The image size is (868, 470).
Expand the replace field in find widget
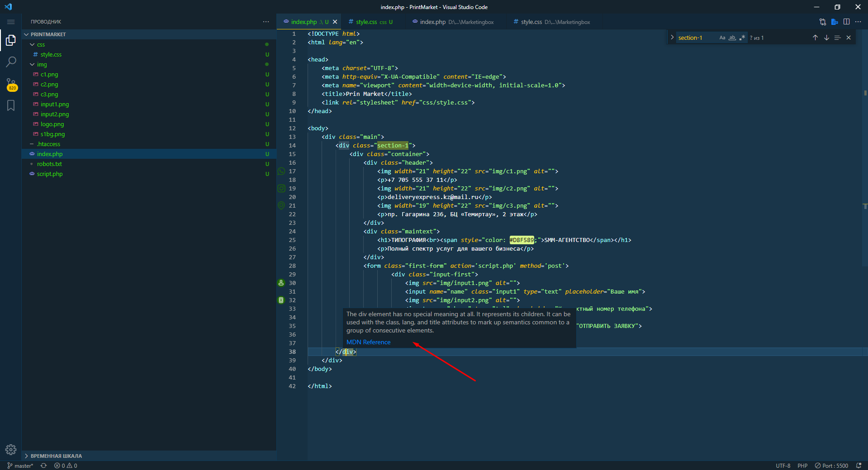tap(672, 38)
